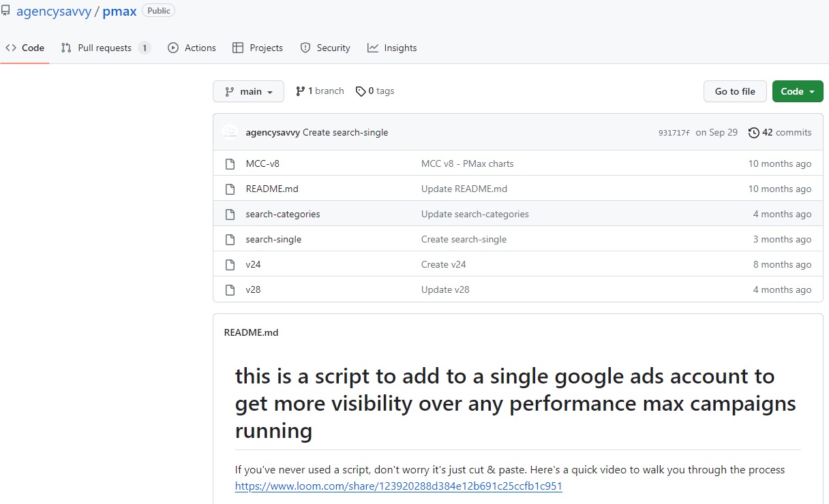Click the branch fork icon beside 1 branch

[x=300, y=90]
